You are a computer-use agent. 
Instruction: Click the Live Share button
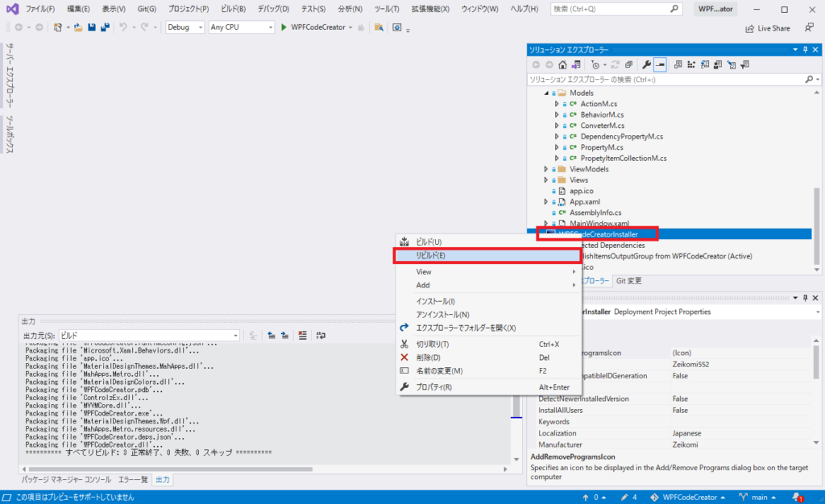point(768,28)
